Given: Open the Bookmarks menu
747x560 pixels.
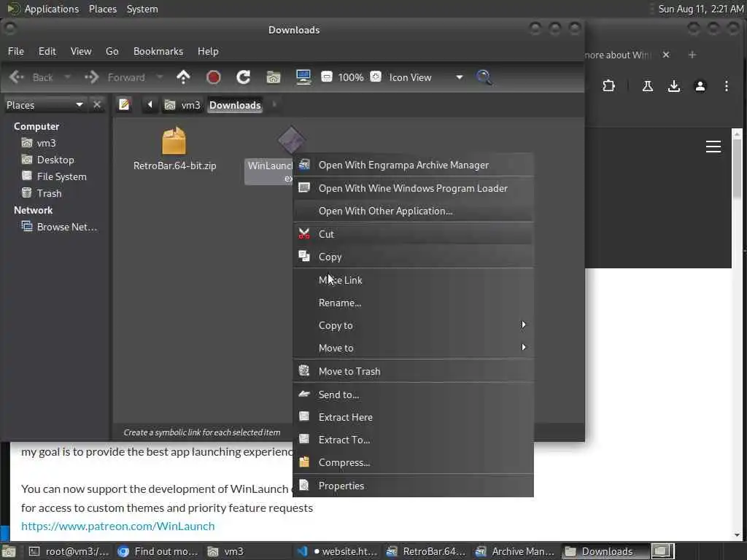Looking at the screenshot, I should (158, 52).
